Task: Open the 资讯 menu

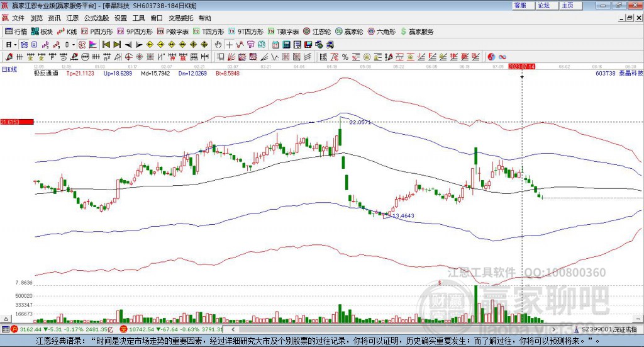Action: coord(54,18)
